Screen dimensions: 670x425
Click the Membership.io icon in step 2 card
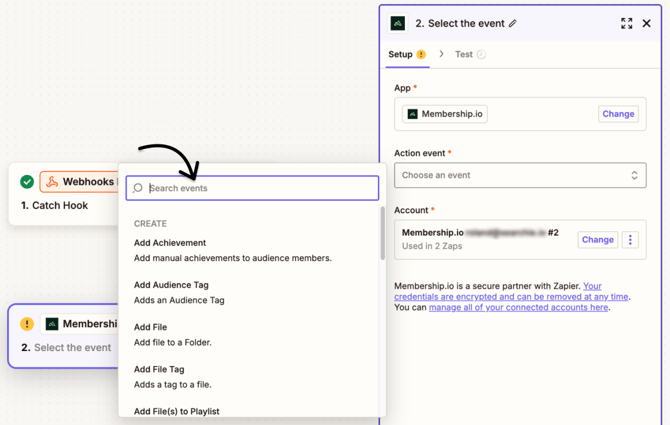(x=52, y=324)
